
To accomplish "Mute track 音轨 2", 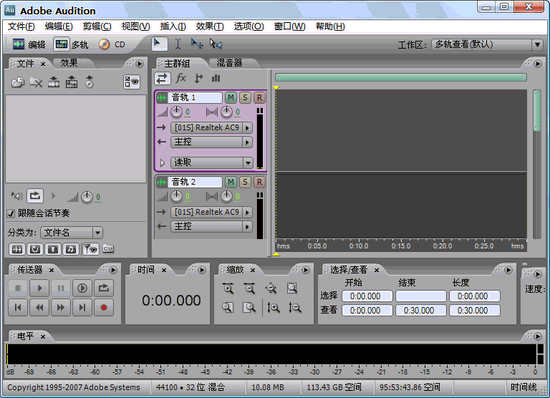I will (230, 182).
